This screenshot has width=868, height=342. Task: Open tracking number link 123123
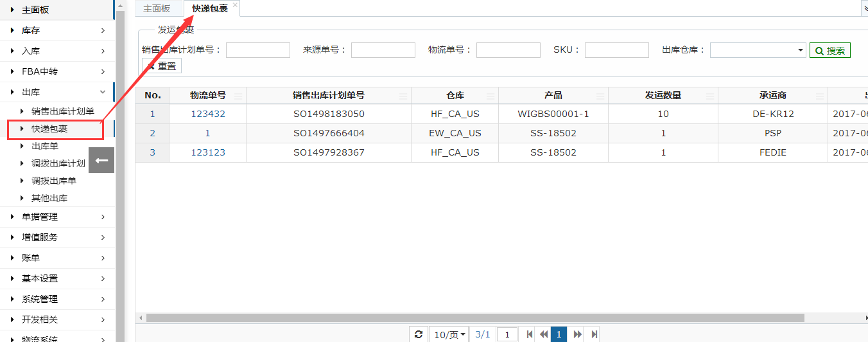point(208,152)
